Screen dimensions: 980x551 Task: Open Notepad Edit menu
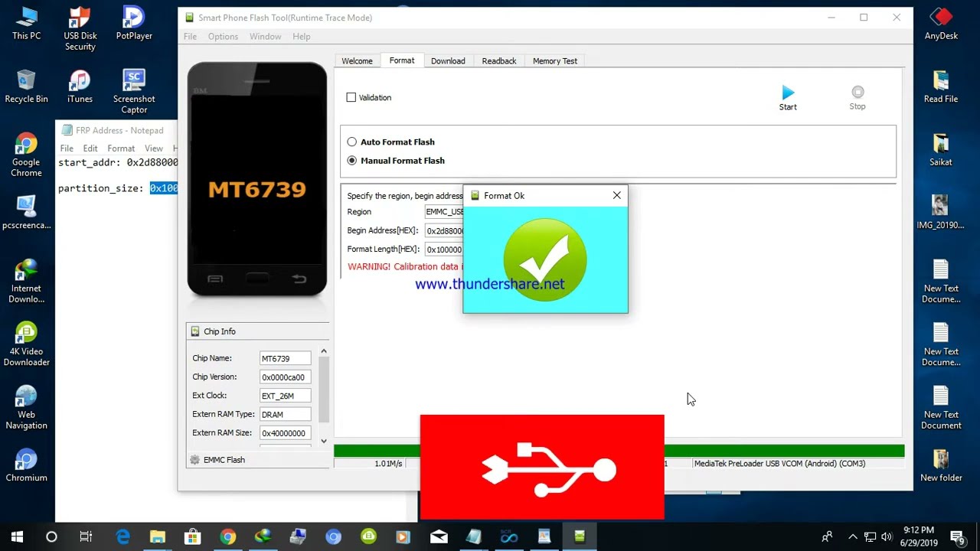90,148
